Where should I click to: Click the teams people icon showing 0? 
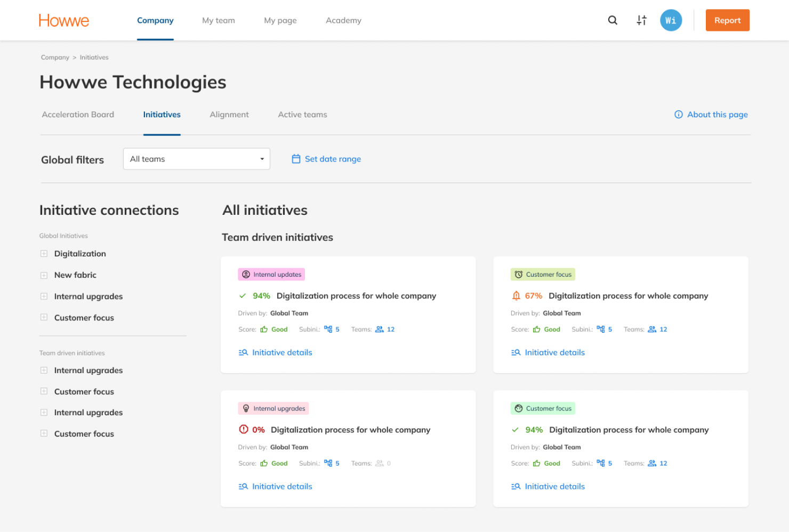pyautogui.click(x=379, y=463)
